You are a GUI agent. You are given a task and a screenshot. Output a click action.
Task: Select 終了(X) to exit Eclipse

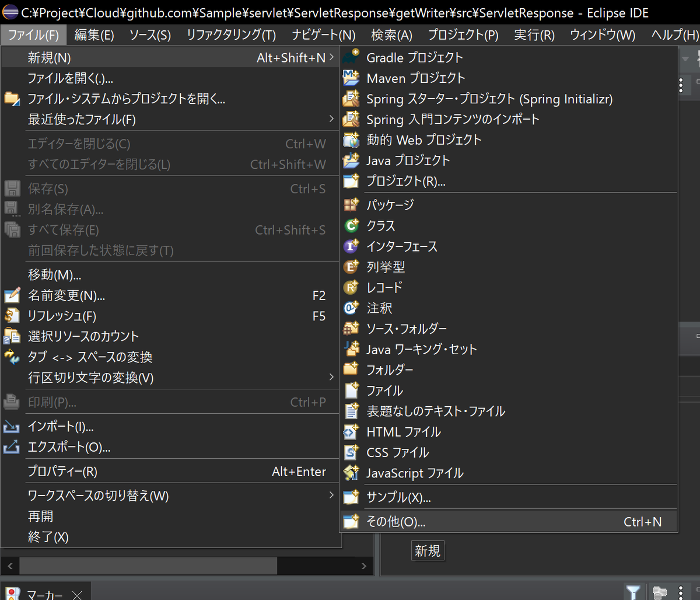point(170,536)
